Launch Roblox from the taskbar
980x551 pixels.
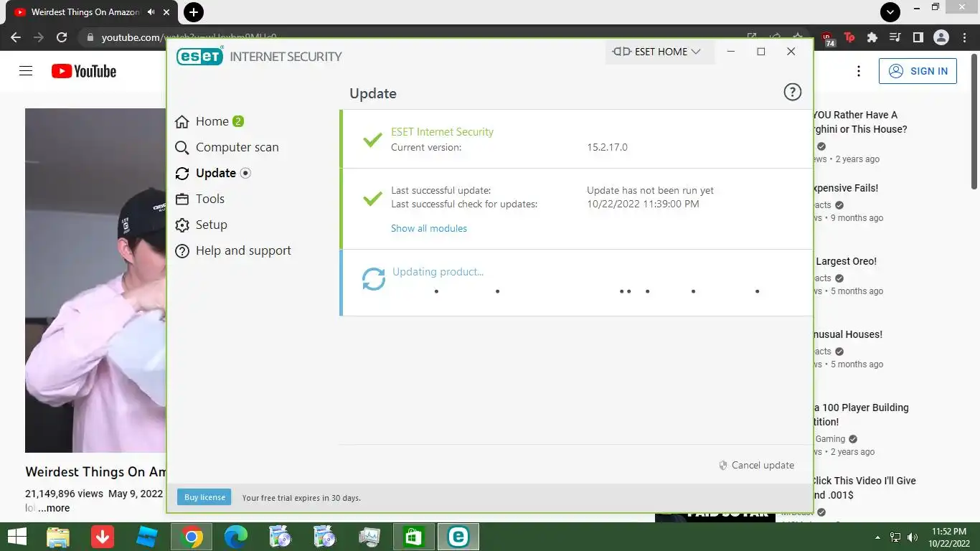[x=147, y=537]
